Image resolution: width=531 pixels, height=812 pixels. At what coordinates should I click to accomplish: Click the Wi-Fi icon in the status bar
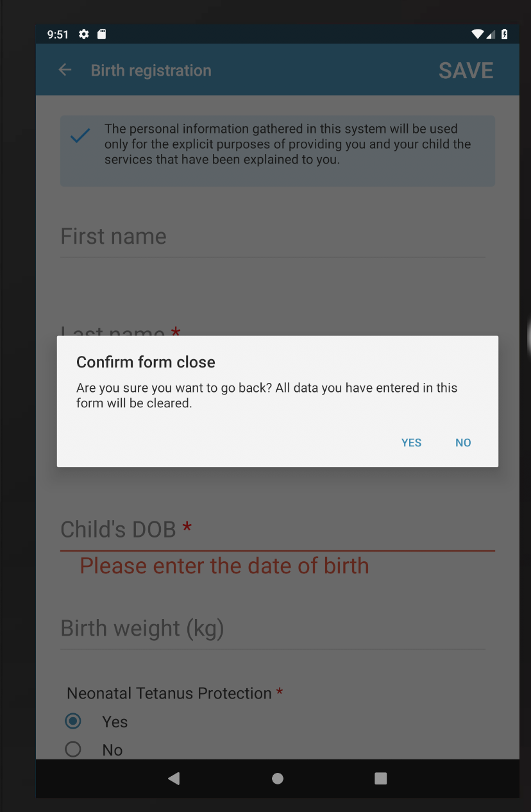(x=477, y=34)
